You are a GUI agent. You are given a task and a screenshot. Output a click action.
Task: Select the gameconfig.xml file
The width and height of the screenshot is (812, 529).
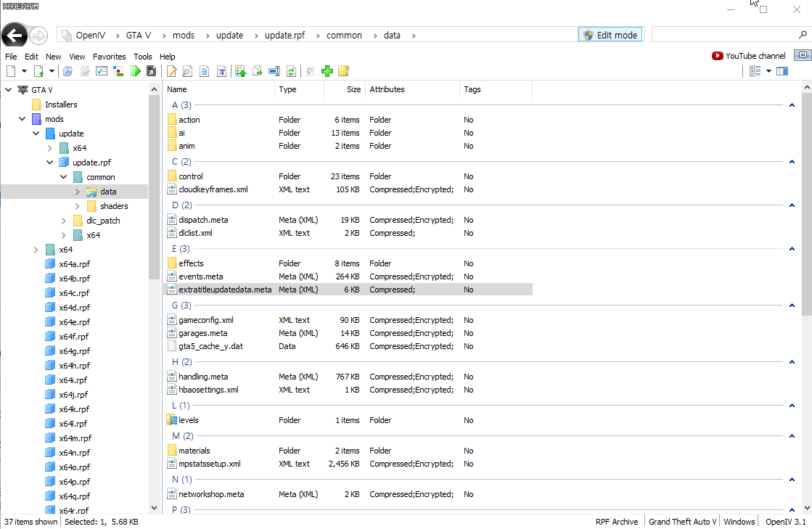click(x=205, y=321)
